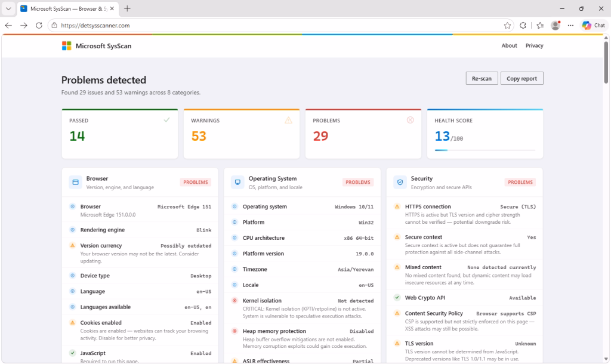This screenshot has height=364, width=611.
Task: Open the Privacy page link
Action: click(534, 45)
